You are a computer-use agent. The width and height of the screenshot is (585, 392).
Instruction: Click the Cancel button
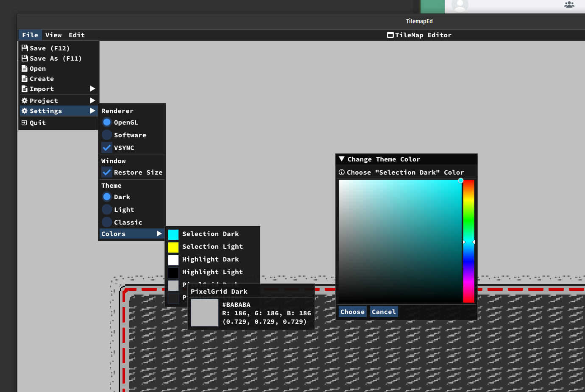point(384,311)
